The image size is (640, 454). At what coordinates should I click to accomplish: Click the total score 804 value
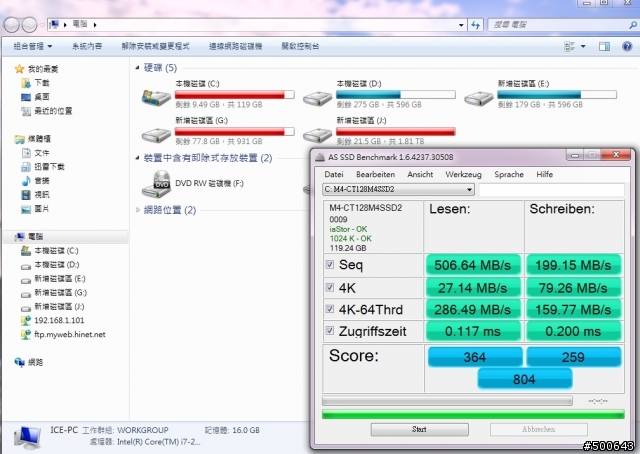coord(524,379)
